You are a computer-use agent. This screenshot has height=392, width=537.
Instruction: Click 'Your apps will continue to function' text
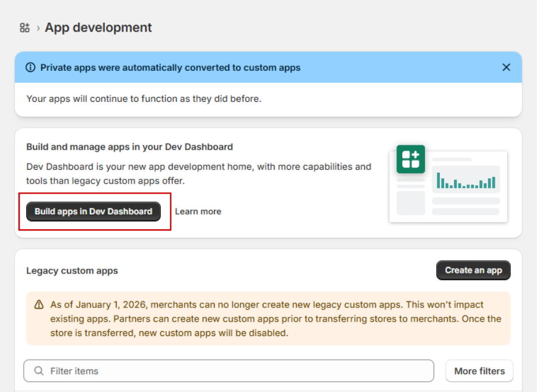(x=144, y=99)
